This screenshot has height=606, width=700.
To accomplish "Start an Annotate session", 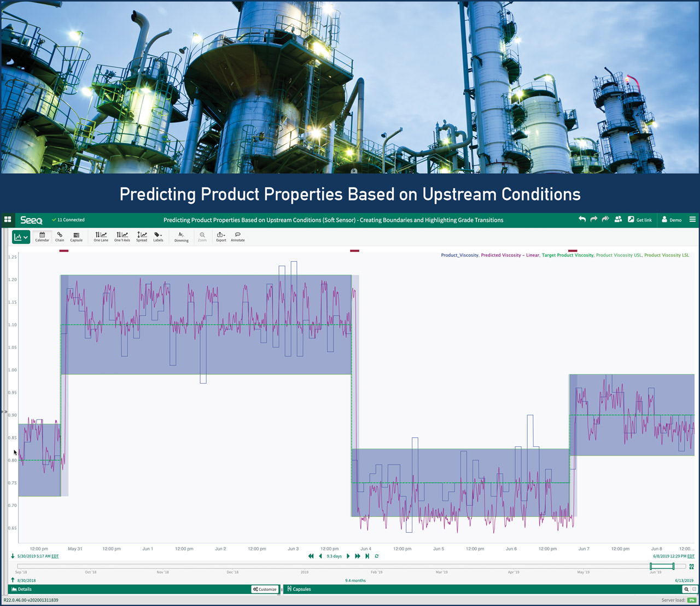I will point(238,237).
